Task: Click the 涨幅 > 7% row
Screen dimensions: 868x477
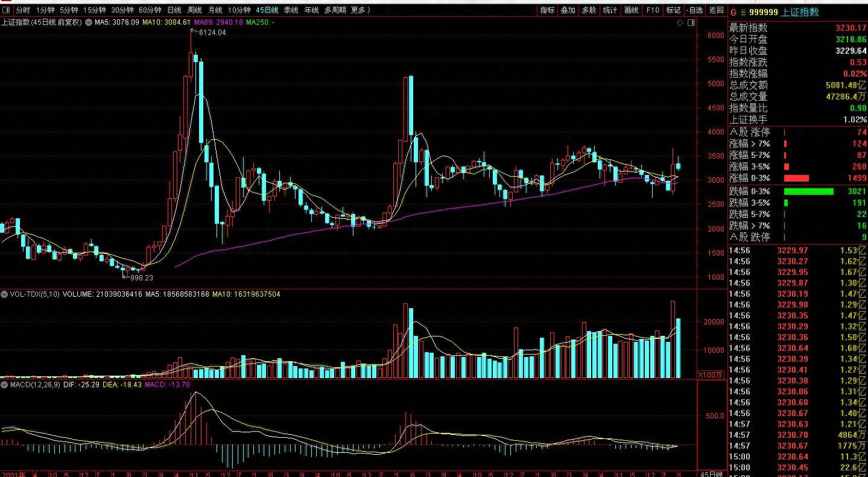Action: pyautogui.click(x=797, y=144)
